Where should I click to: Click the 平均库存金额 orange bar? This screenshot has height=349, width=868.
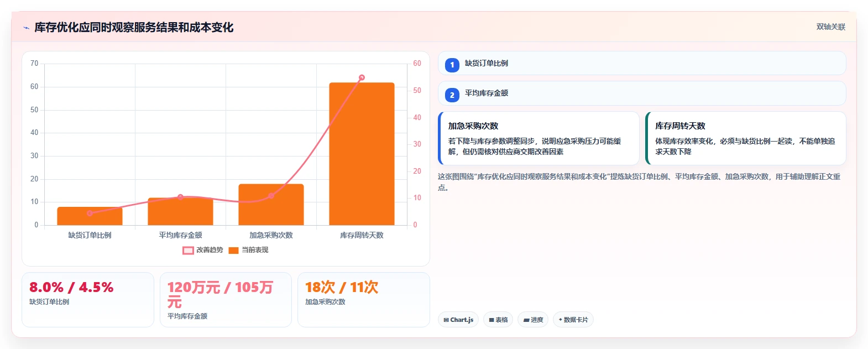(x=180, y=211)
